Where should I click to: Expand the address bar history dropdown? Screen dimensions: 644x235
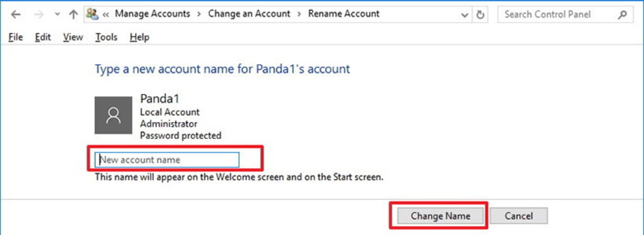tap(464, 15)
